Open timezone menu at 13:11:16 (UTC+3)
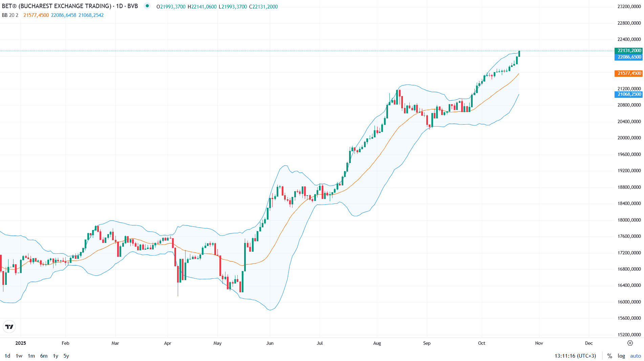 tap(575, 356)
